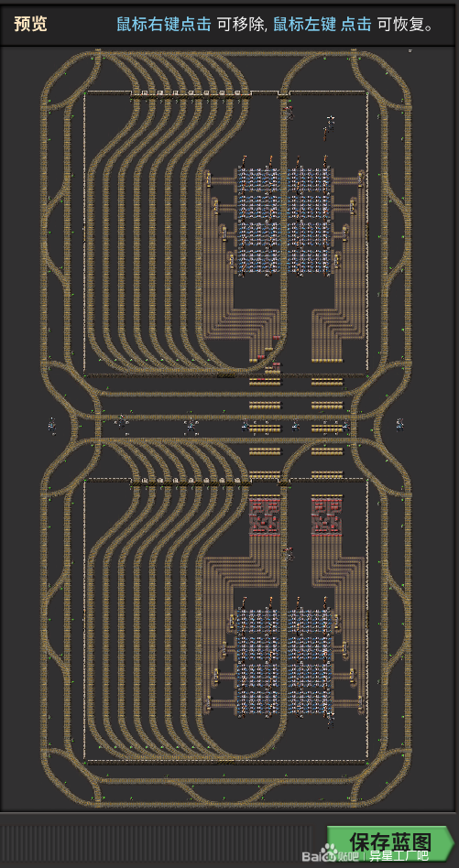Select the lone entity in the upper right open area

(x=330, y=125)
